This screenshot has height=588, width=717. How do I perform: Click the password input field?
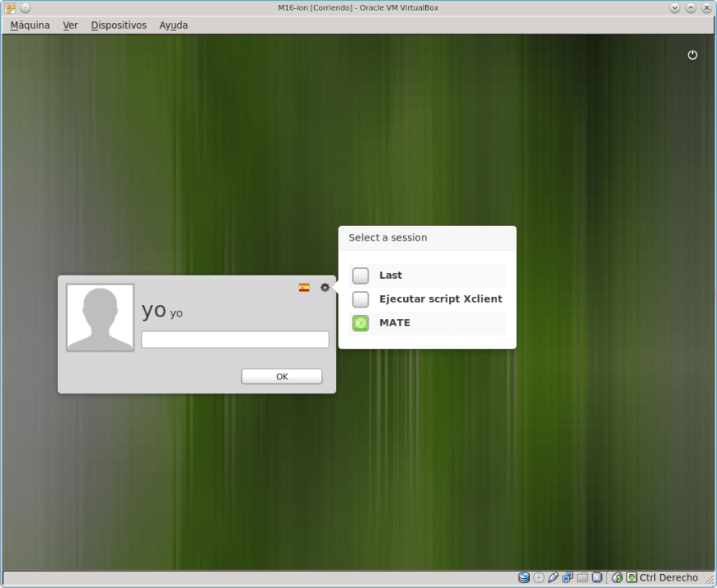[235, 339]
